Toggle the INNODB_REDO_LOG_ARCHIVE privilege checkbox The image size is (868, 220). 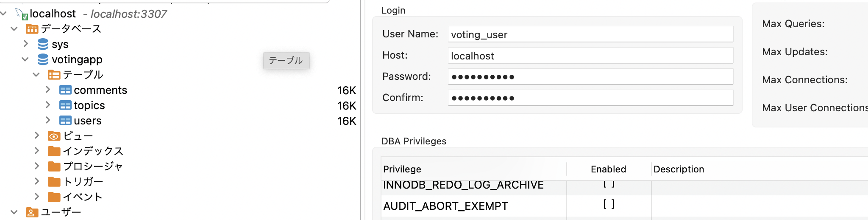click(609, 184)
